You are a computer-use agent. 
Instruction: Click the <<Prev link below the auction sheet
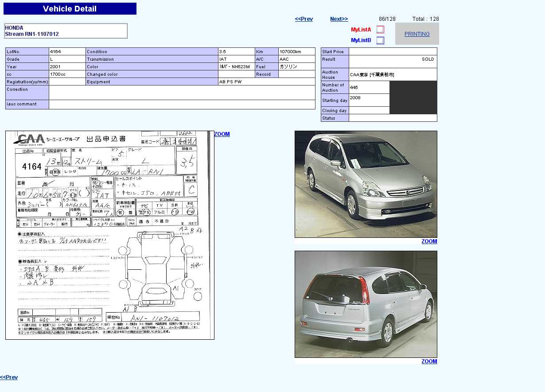(x=9, y=377)
